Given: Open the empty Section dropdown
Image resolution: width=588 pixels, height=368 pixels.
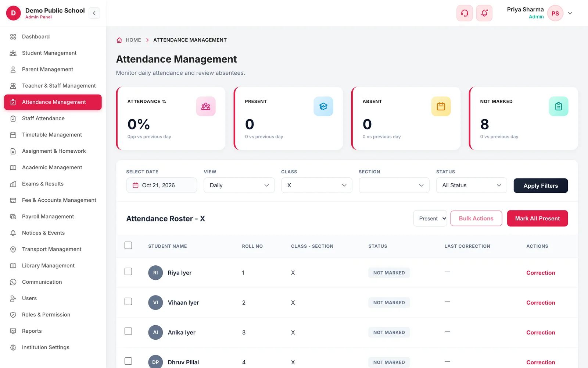Looking at the screenshot, I should tap(394, 185).
